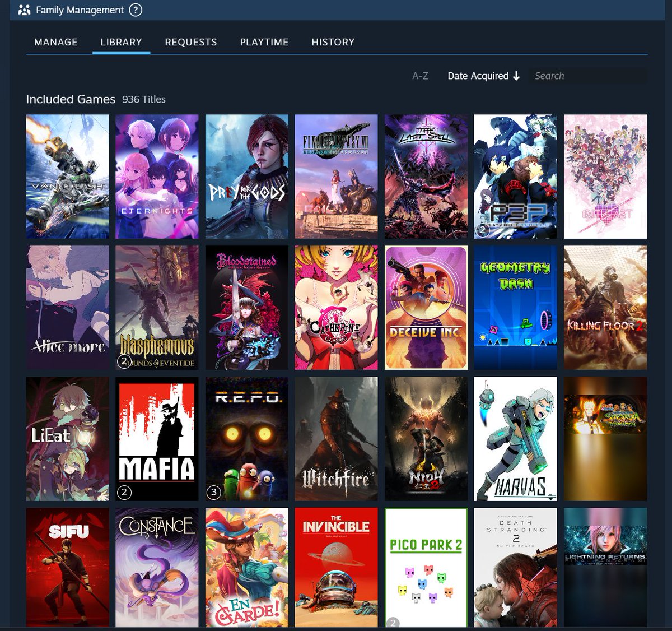Open the R.E.P.O. game cover

247,439
